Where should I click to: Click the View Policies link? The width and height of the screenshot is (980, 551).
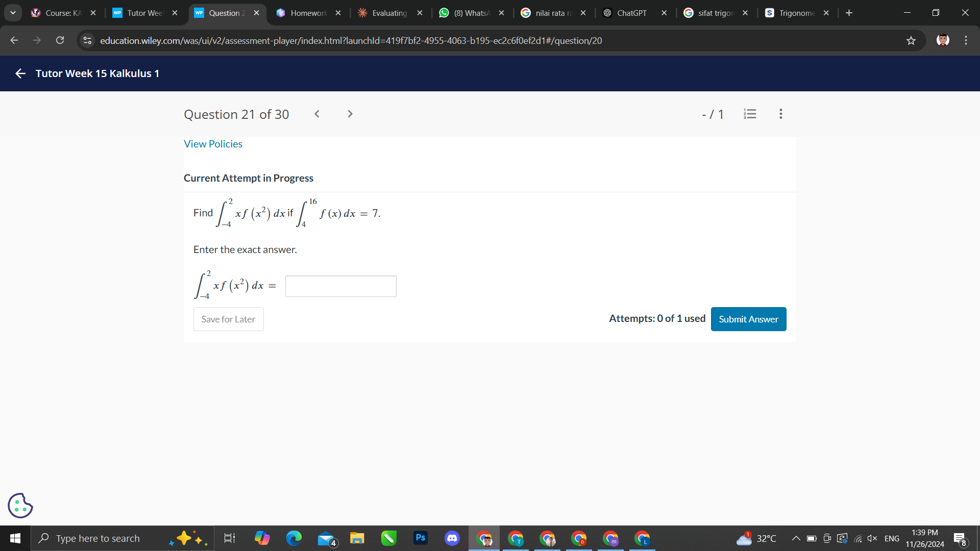pyautogui.click(x=213, y=143)
